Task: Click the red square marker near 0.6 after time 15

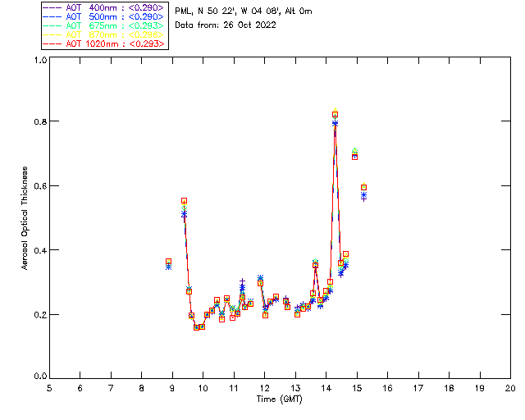Action: (x=364, y=187)
